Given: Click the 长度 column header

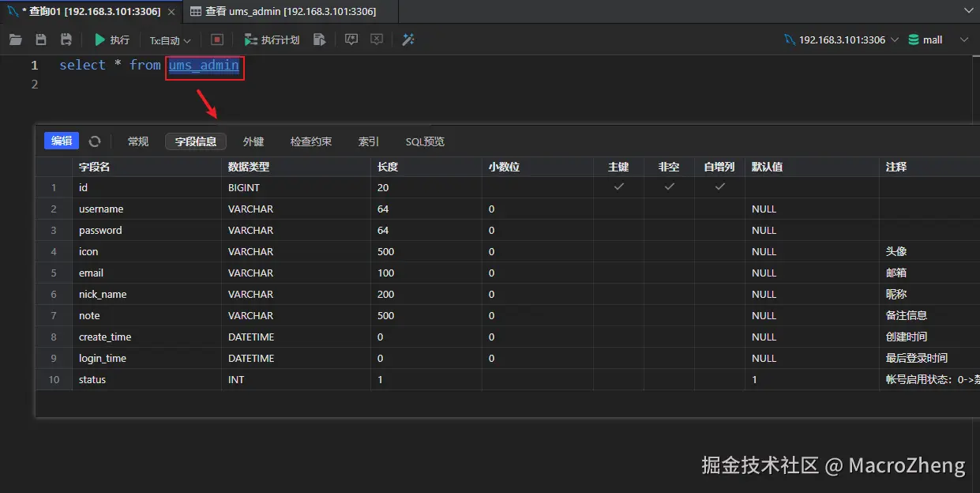Looking at the screenshot, I should pos(426,167).
